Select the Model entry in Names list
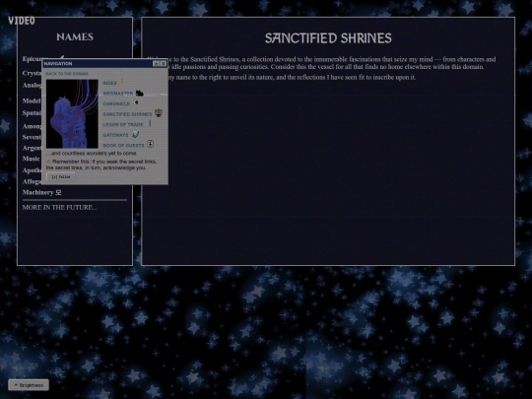Viewport: 532px width, 399px height. (32, 100)
